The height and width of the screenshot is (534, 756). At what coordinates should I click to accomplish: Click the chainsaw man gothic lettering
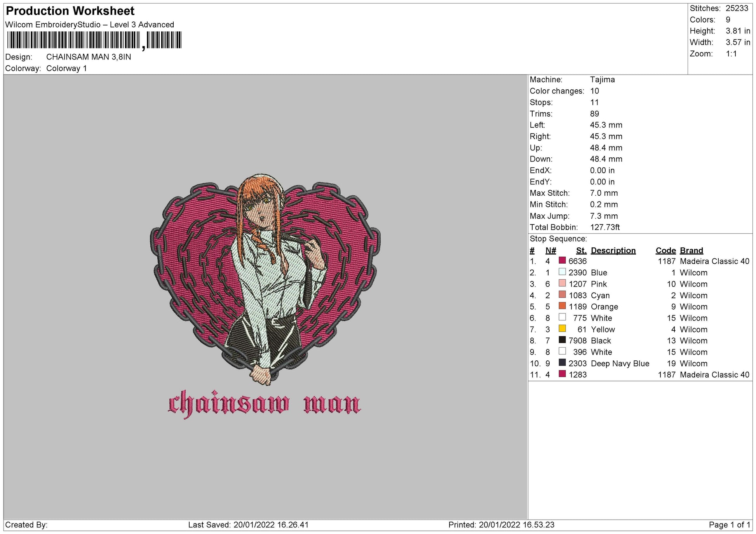pyautogui.click(x=264, y=404)
